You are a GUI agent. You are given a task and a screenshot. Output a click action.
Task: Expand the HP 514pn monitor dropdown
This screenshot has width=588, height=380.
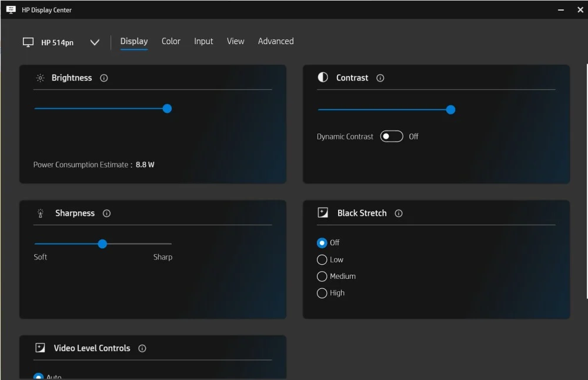click(x=95, y=42)
